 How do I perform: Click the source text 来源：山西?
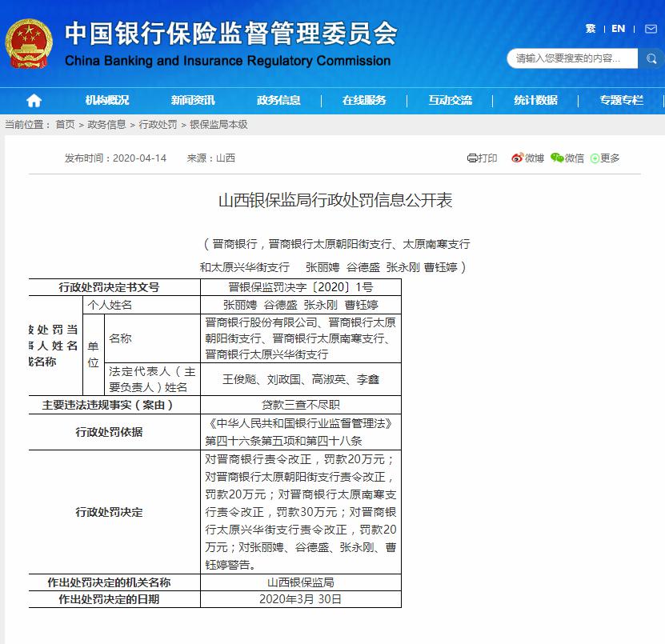point(210,158)
